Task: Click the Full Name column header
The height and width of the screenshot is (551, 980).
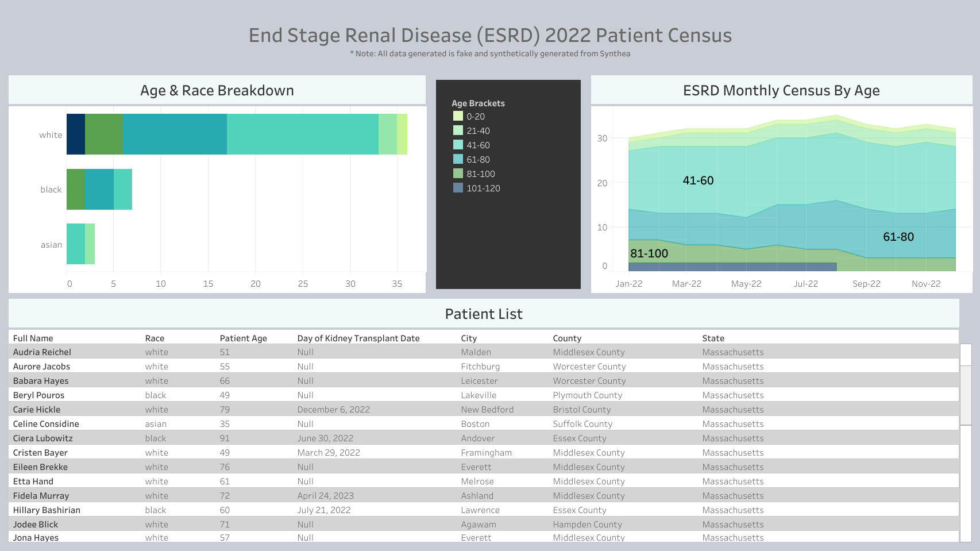Action: tap(33, 338)
